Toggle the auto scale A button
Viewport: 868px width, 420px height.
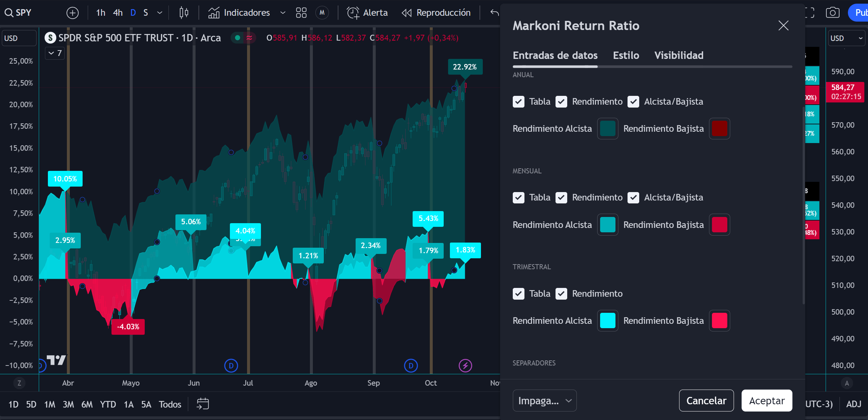click(x=847, y=383)
